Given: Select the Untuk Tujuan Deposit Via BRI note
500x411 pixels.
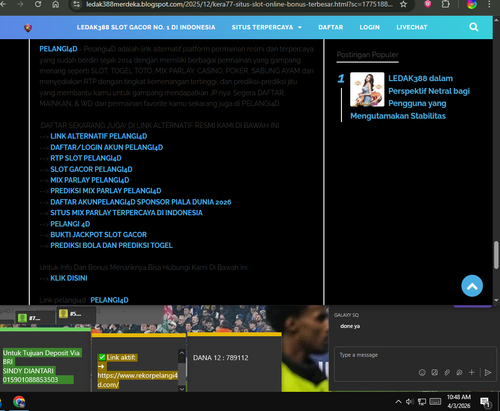Looking at the screenshot, I should [x=42, y=357].
